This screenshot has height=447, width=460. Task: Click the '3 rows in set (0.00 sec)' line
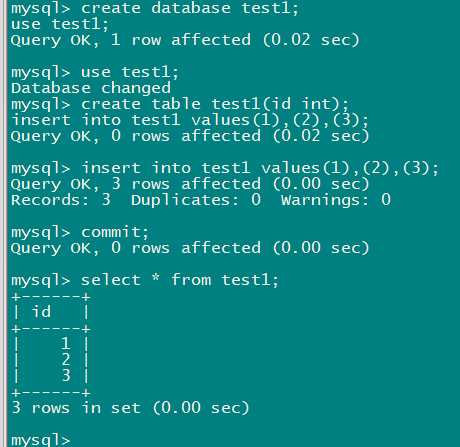(130, 408)
